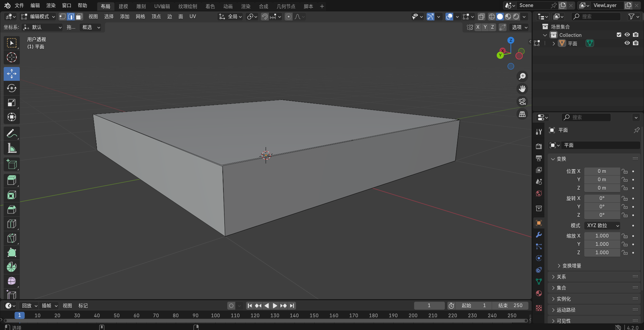Open the 回放 playback popover
The width and height of the screenshot is (644, 330).
coord(30,306)
